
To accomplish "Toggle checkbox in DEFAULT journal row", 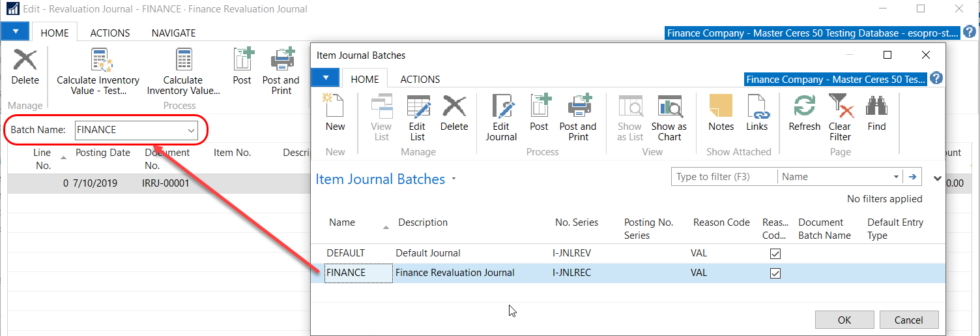I will point(775,253).
